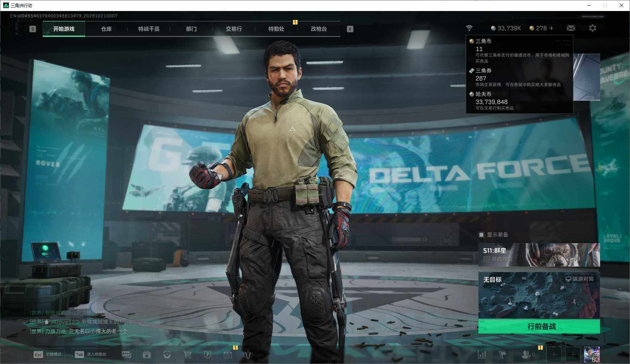Enable the 开启排位 checkbox

click(x=486, y=259)
